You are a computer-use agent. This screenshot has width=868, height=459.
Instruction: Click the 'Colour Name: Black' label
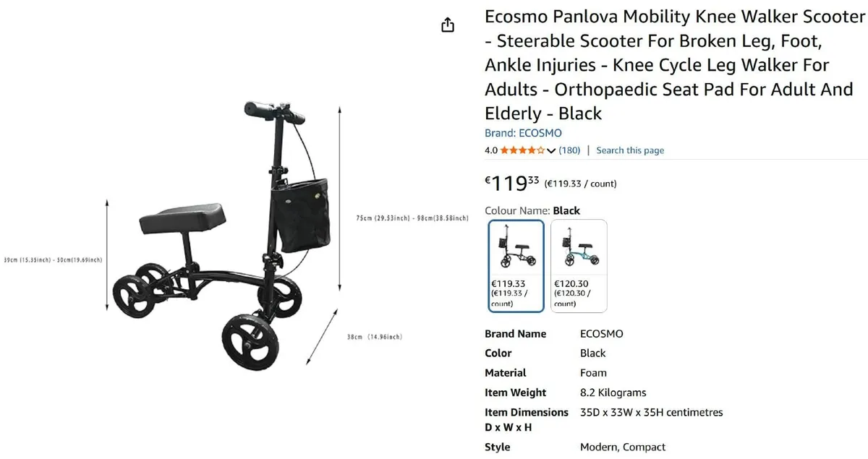pos(533,210)
